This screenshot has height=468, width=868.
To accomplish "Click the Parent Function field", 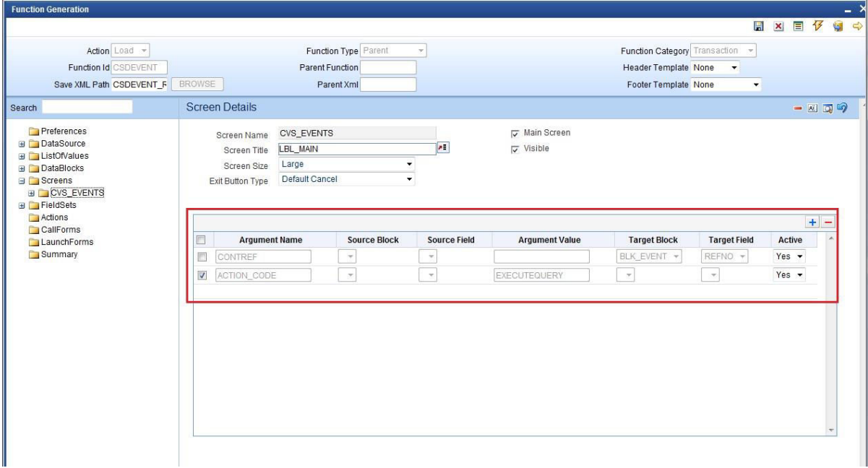I will point(388,67).
